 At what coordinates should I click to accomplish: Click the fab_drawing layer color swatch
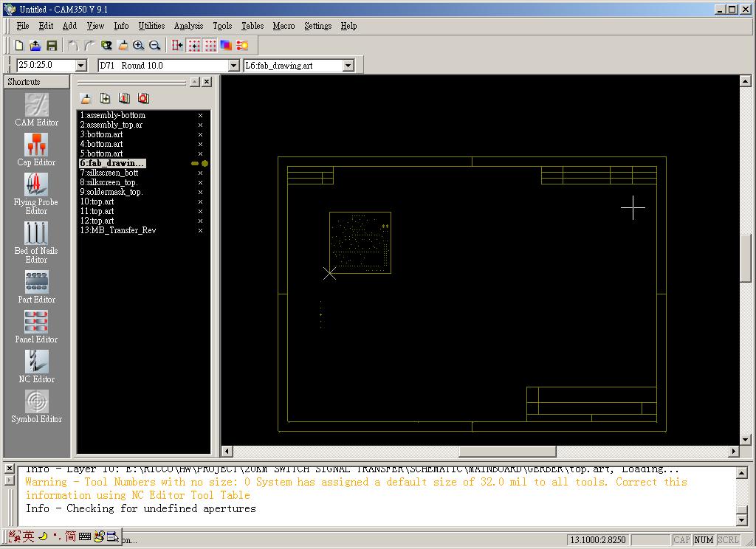click(205, 164)
